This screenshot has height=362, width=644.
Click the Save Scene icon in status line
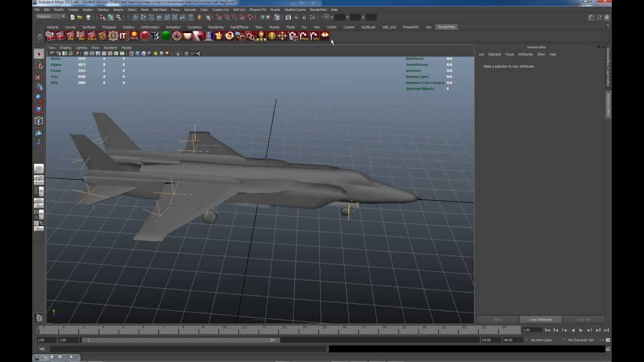tap(88, 17)
